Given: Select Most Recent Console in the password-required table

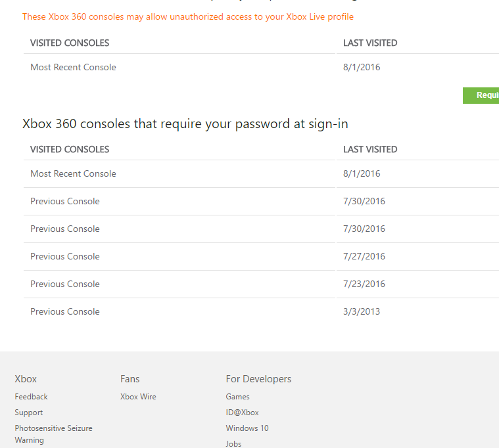Looking at the screenshot, I should coord(73,173).
